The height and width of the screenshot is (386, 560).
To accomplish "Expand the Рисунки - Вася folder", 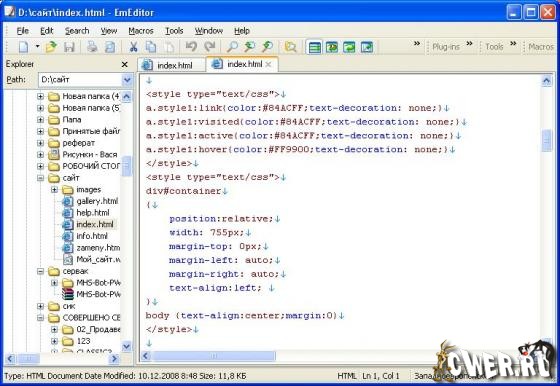I will tap(40, 155).
